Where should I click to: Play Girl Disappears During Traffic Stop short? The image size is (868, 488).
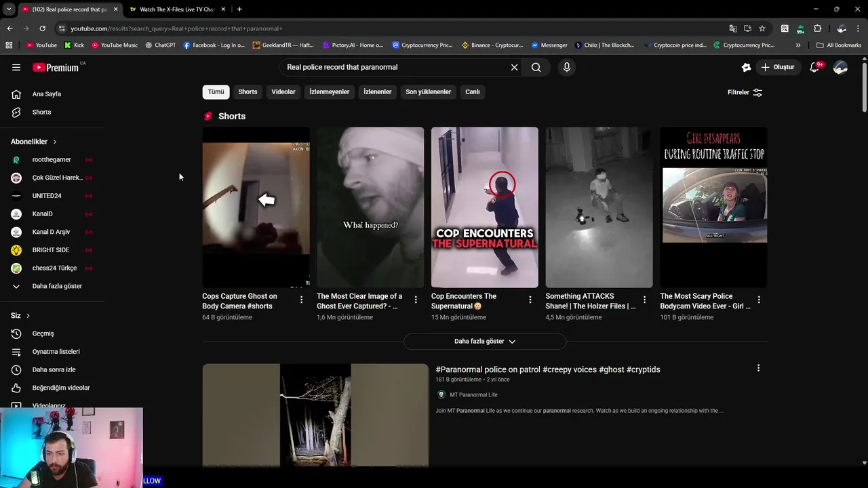(x=713, y=207)
